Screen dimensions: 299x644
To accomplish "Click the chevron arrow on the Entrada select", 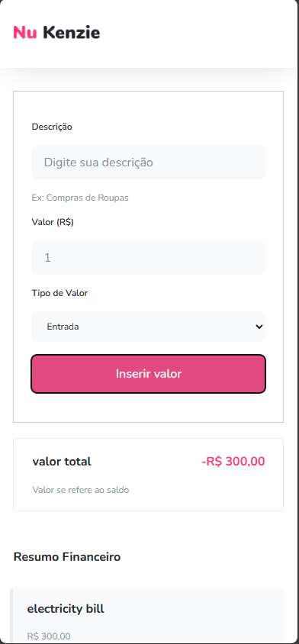I will tap(259, 327).
